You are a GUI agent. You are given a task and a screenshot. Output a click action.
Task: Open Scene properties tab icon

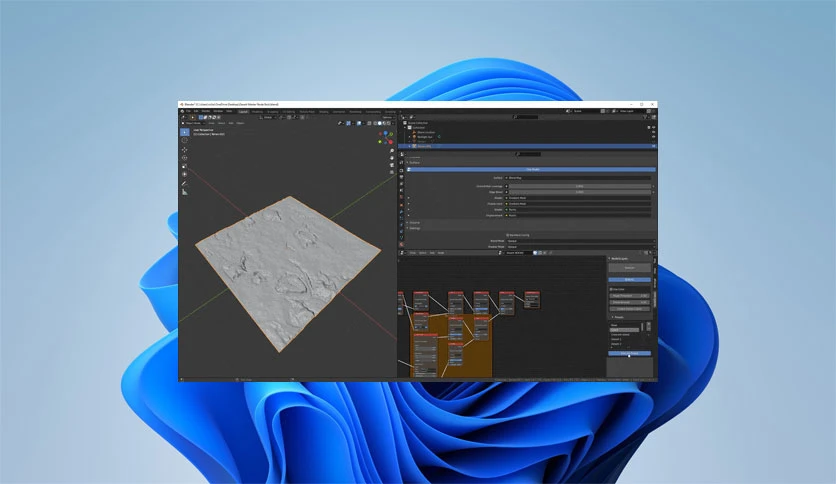tap(401, 190)
